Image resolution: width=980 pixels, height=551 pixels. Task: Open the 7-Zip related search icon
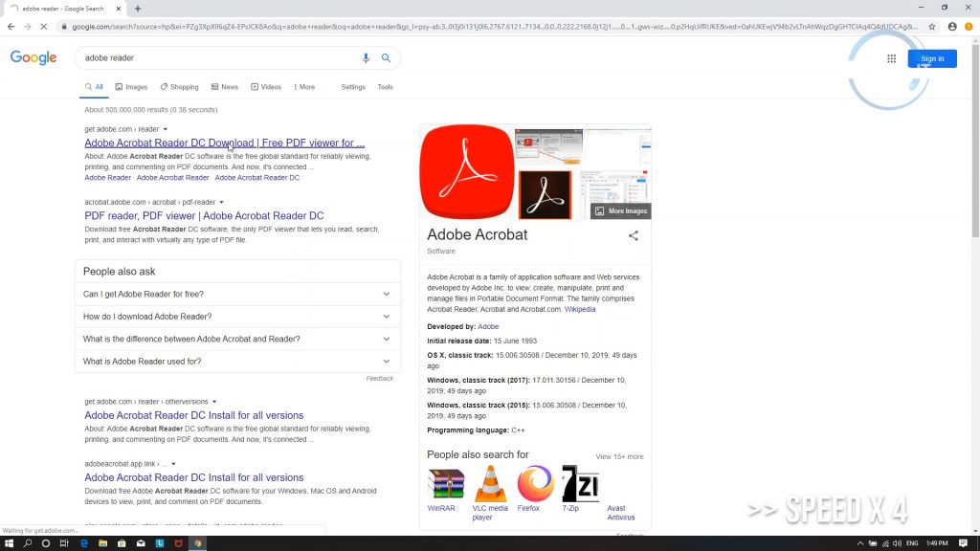pyautogui.click(x=580, y=483)
